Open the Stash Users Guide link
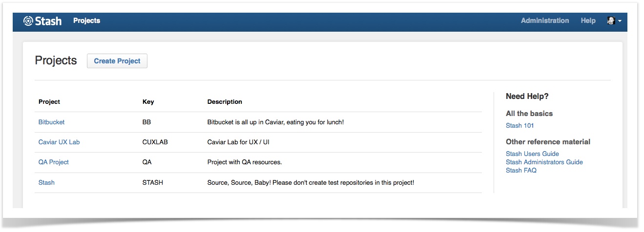The image size is (644, 232). [x=532, y=154]
